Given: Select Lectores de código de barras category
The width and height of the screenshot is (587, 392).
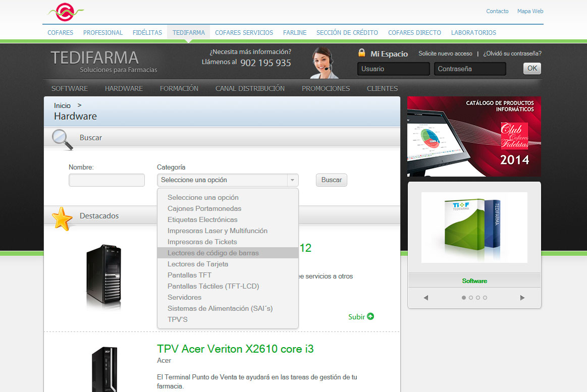Looking at the screenshot, I should click(x=213, y=253).
